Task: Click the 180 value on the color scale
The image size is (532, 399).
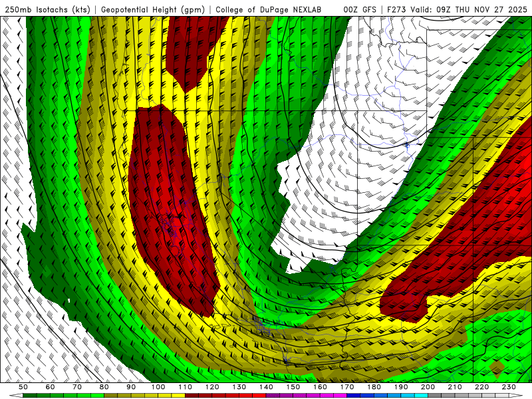Action: point(374,387)
